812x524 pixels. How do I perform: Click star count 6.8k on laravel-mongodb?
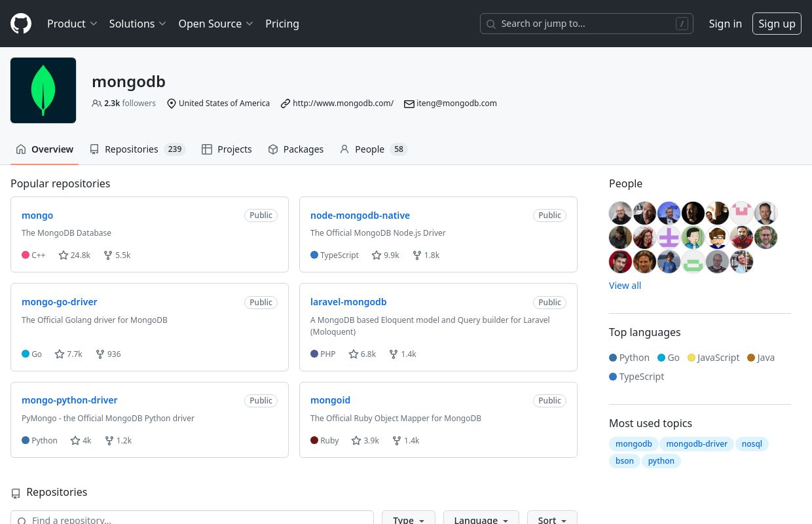pos(363,354)
